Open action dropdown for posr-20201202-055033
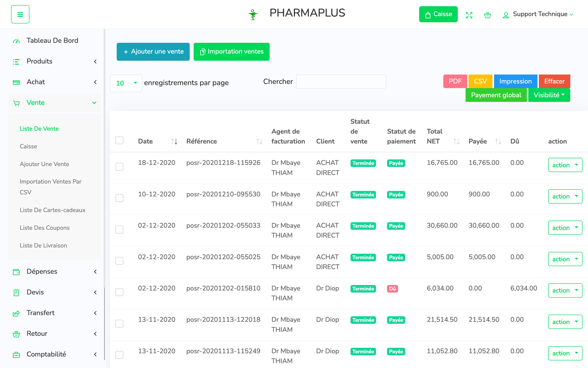Viewport: 588px width, 368px height. click(x=565, y=228)
